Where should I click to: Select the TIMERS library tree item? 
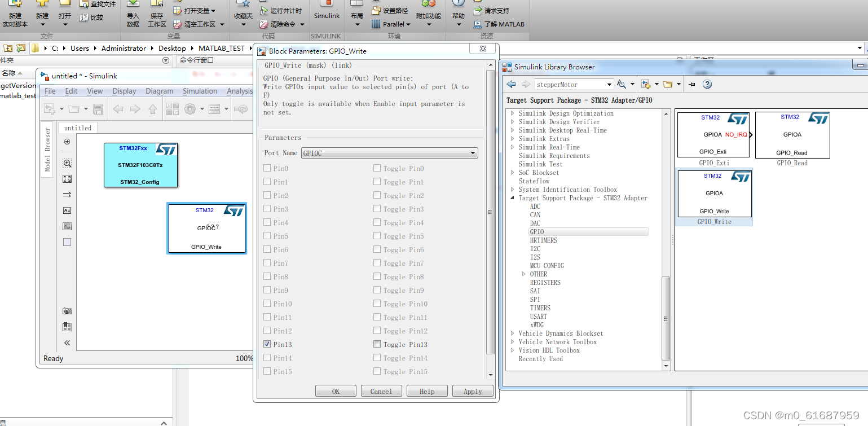pyautogui.click(x=540, y=308)
